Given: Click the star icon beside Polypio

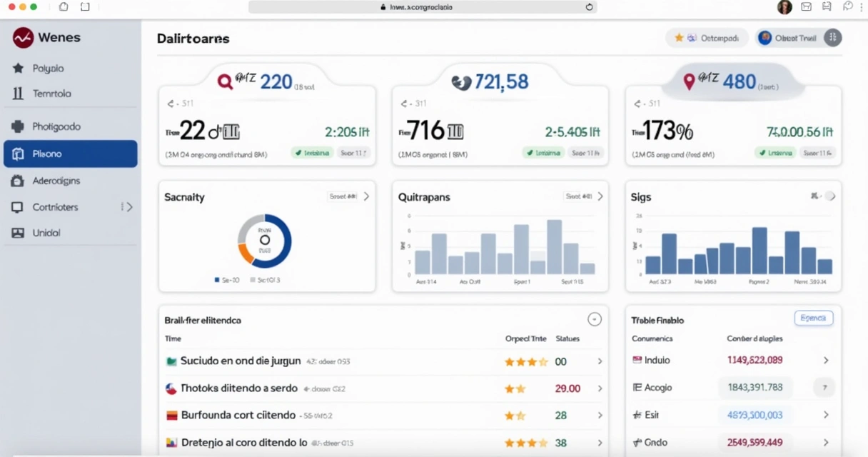Looking at the screenshot, I should point(19,69).
